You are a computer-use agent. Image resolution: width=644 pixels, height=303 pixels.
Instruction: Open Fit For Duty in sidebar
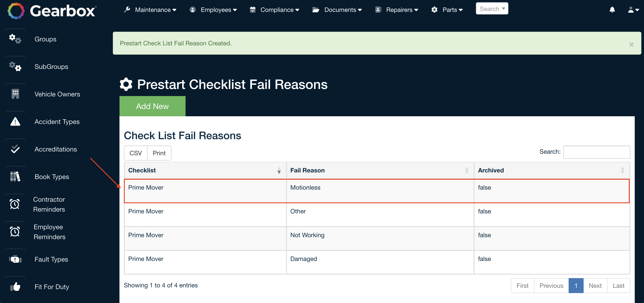(x=52, y=287)
